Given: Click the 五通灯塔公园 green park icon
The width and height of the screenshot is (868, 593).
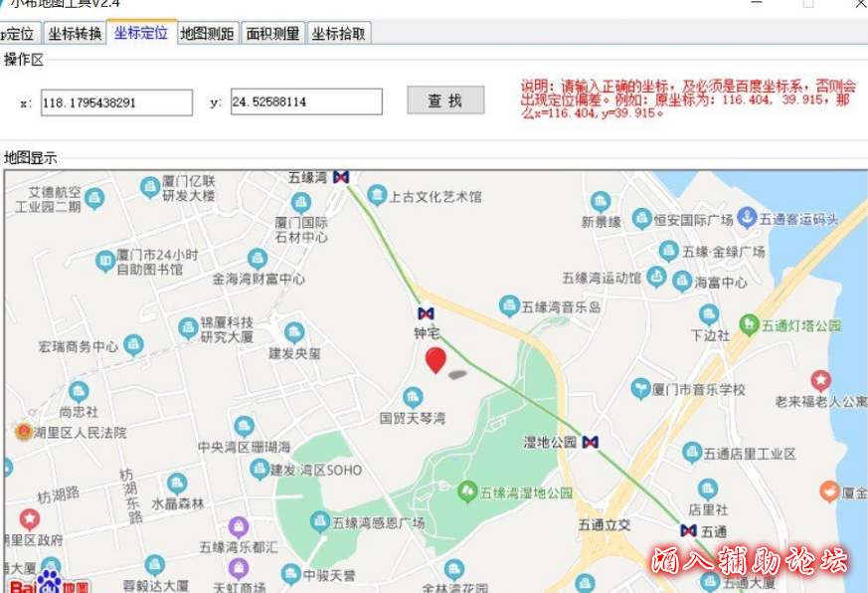Looking at the screenshot, I should point(749,324).
